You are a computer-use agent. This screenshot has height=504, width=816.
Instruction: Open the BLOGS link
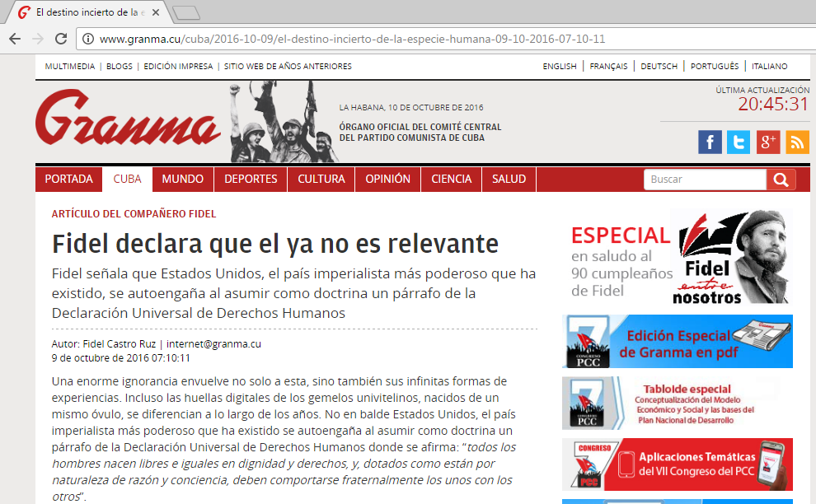120,66
